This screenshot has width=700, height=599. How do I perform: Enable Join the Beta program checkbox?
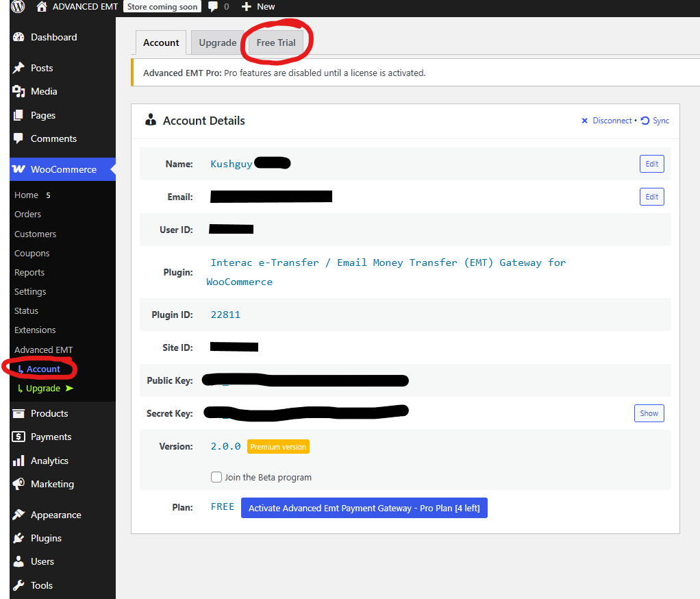click(216, 477)
